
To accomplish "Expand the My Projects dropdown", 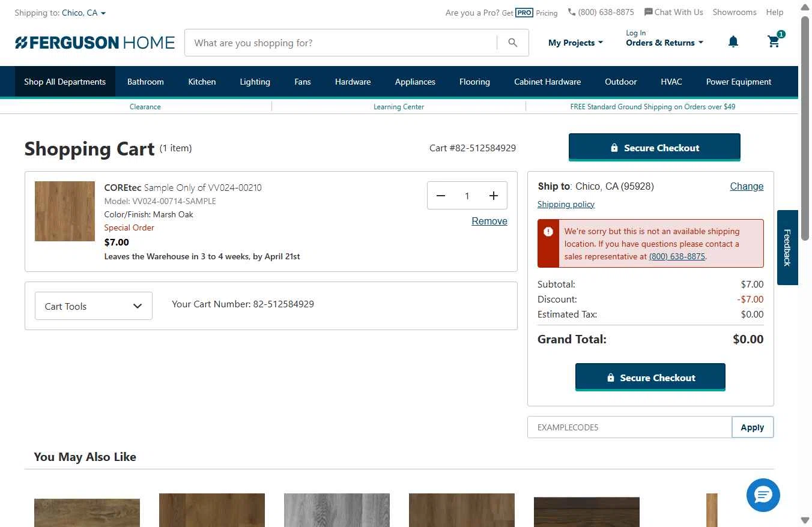I will click(x=575, y=43).
